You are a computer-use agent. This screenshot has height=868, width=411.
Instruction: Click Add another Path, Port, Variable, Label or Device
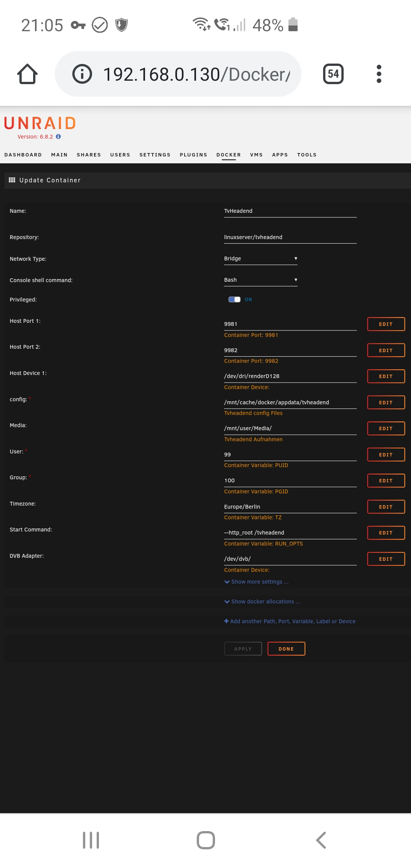click(x=290, y=621)
